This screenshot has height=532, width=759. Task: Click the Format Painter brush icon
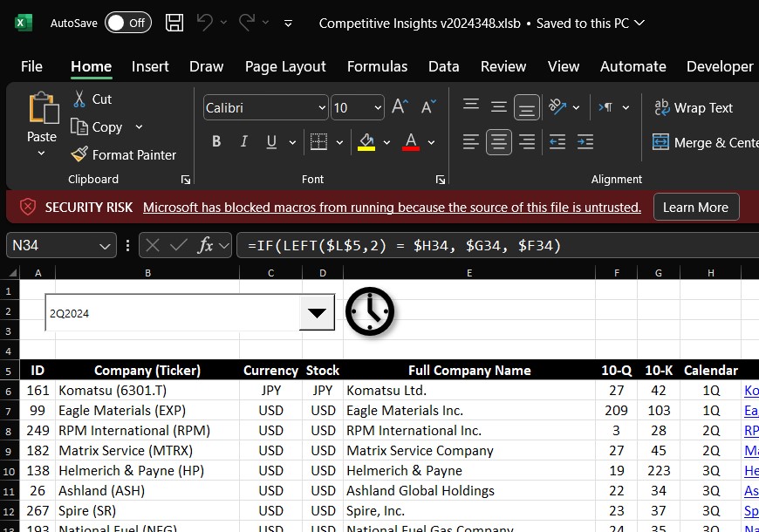(79, 154)
